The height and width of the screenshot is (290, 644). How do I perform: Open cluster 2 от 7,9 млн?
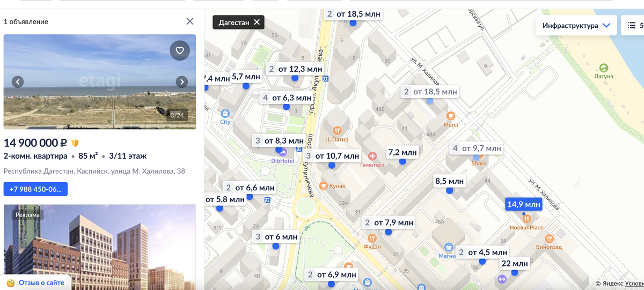tap(388, 222)
